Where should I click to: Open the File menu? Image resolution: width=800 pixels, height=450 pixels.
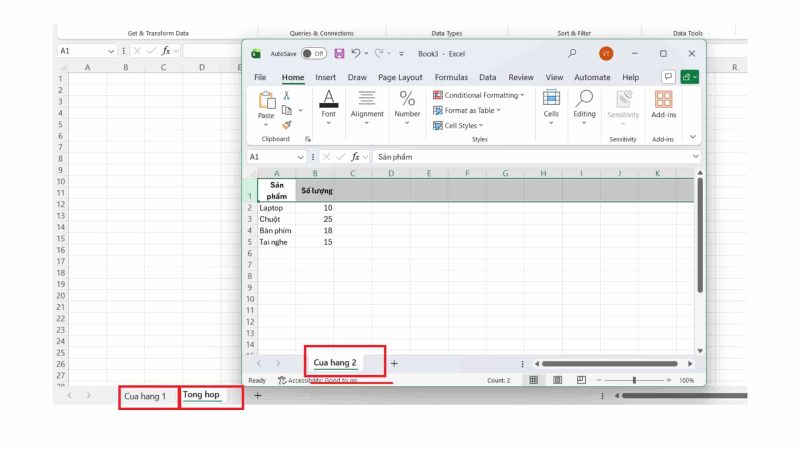click(260, 77)
